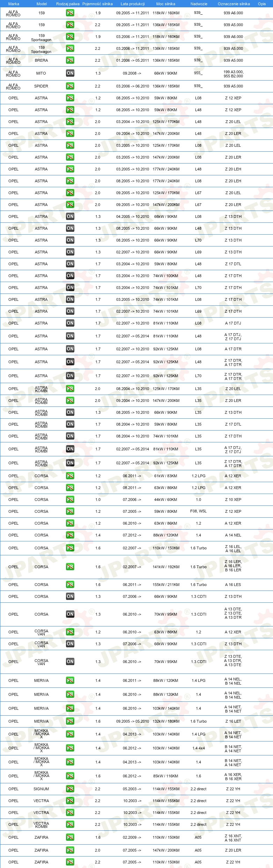This screenshot has height=868, width=273.
Task: Click the '09.2008 ->' production date cell
Action: coord(132,73)
